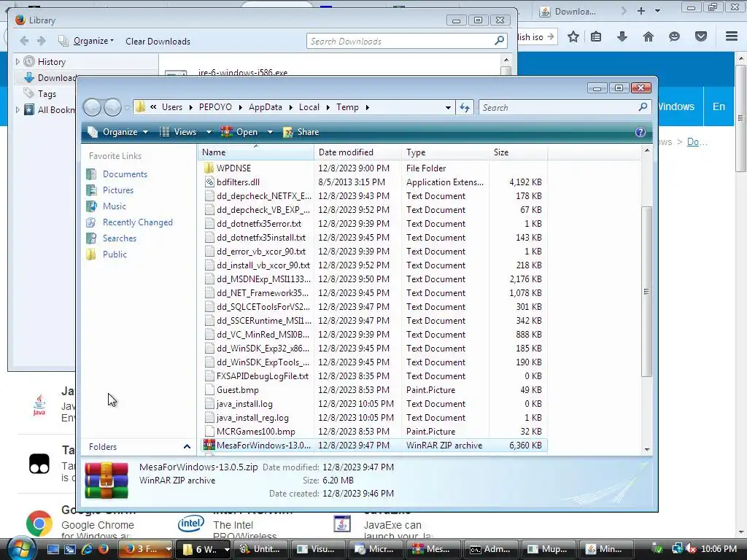This screenshot has width=747, height=560.
Task: Select the WPDNSE folder
Action: pyautogui.click(x=233, y=168)
